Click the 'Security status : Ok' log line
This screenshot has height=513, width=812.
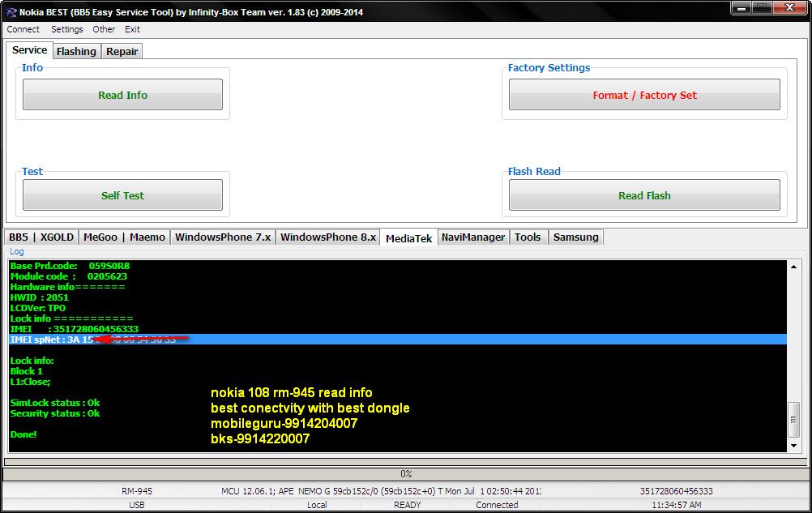[x=55, y=413]
